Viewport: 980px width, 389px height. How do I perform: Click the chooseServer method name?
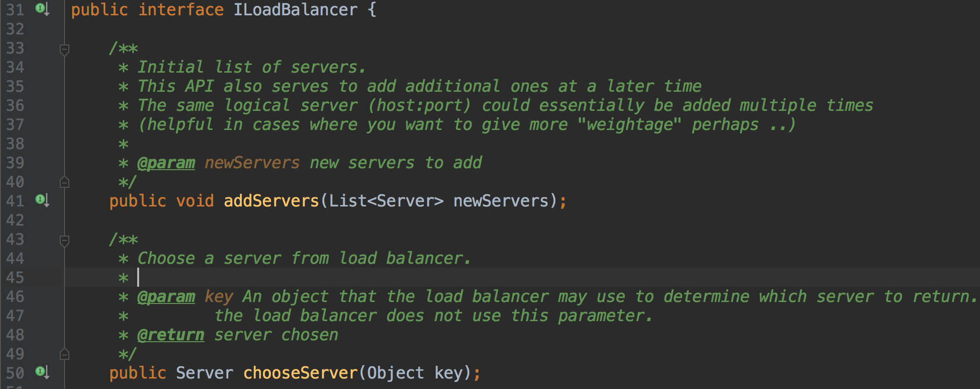pyautogui.click(x=300, y=373)
